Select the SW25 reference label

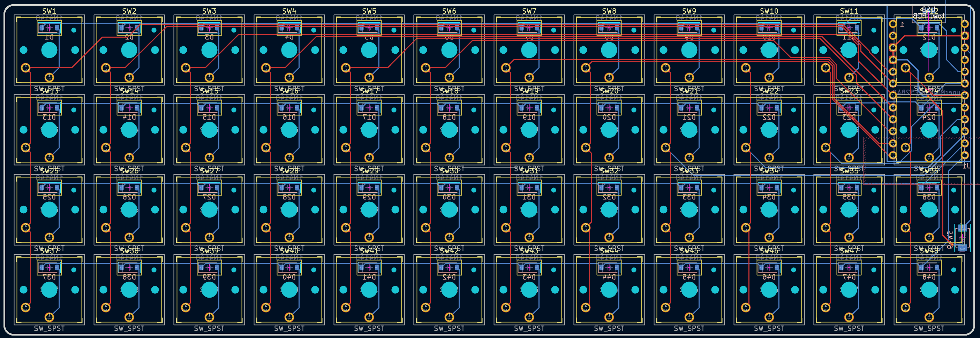pos(49,171)
